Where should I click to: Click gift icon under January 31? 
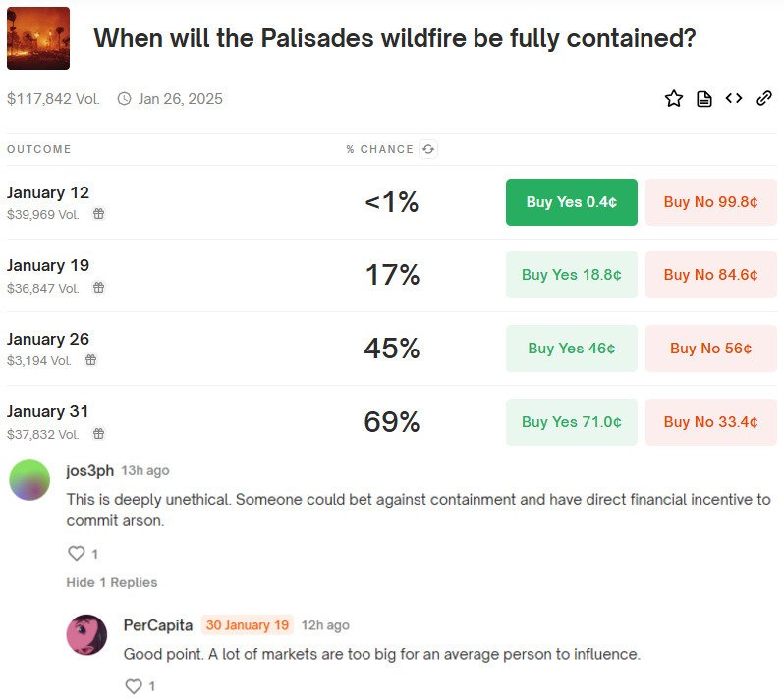tap(98, 434)
